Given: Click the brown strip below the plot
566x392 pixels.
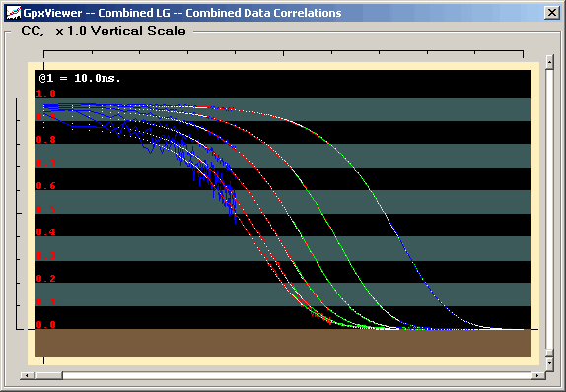Looking at the screenshot, I should [x=283, y=343].
